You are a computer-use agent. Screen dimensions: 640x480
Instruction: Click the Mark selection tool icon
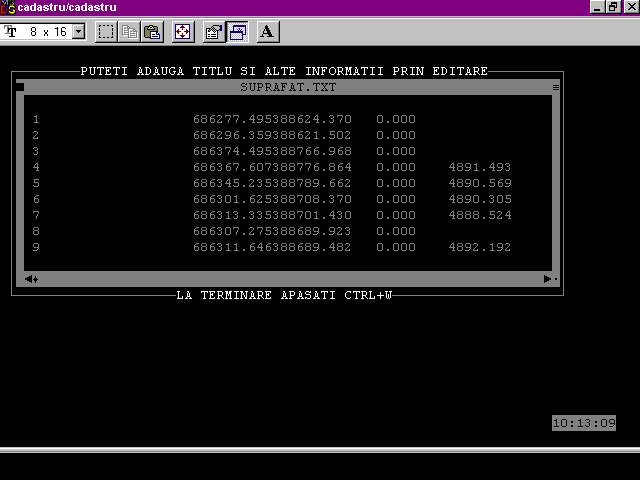[x=106, y=32]
